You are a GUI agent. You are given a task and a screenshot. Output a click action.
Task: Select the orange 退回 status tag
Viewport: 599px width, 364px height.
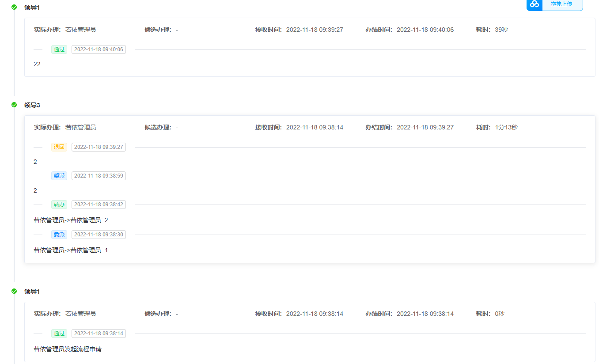59,147
